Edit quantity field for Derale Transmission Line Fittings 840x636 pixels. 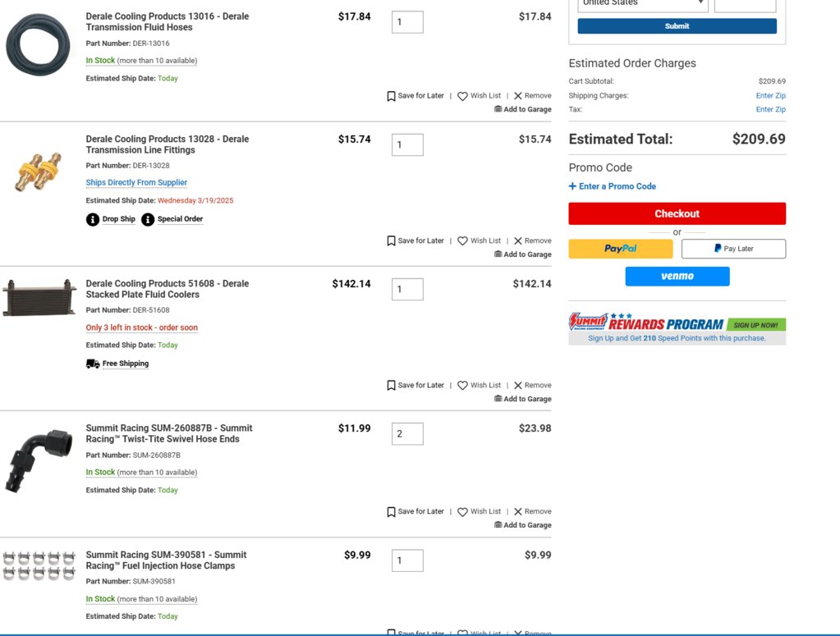(x=407, y=144)
